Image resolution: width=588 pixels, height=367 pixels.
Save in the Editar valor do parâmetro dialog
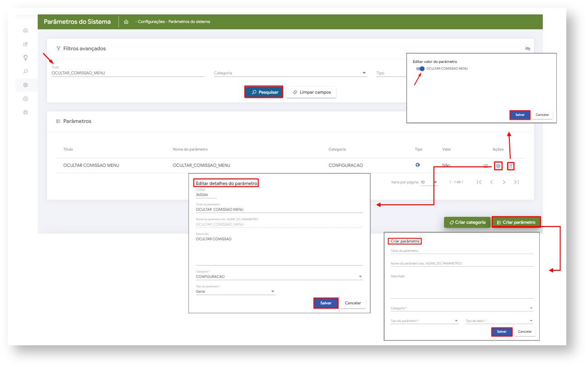pyautogui.click(x=520, y=115)
